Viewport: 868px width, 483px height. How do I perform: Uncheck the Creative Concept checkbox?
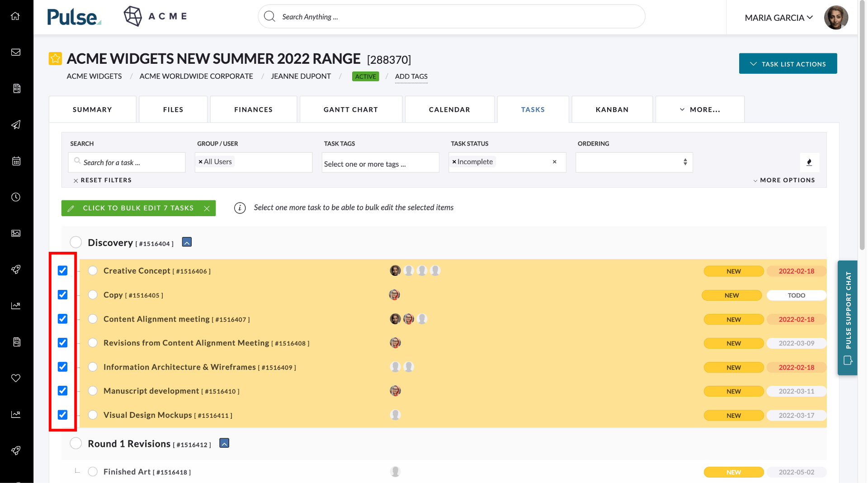coord(62,270)
